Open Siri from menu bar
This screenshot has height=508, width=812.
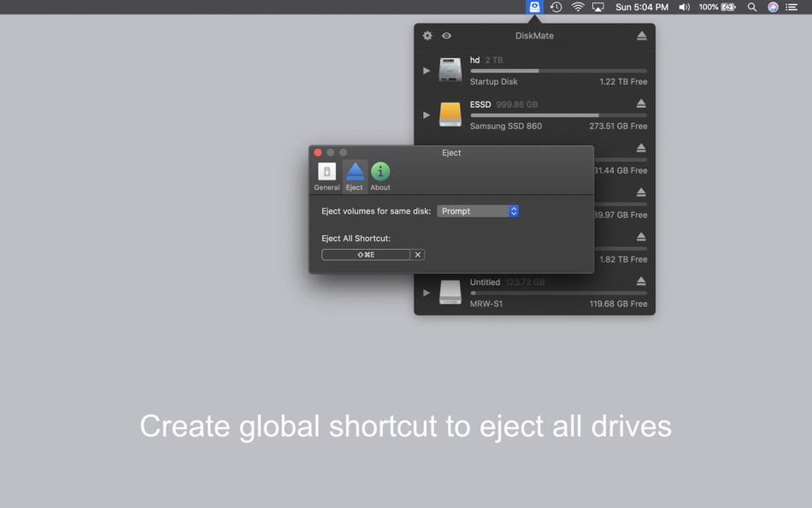773,7
